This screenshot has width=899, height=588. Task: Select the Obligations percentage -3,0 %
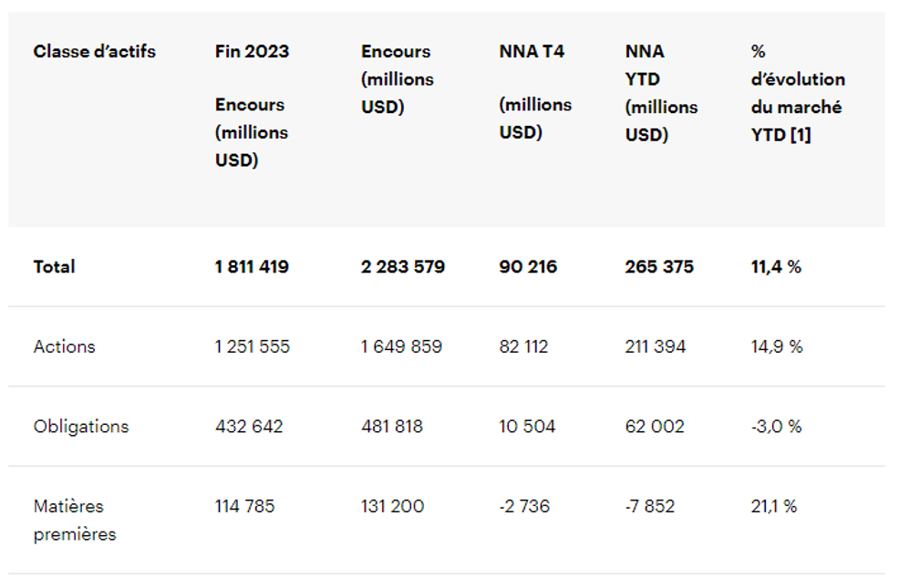pyautogui.click(x=777, y=427)
